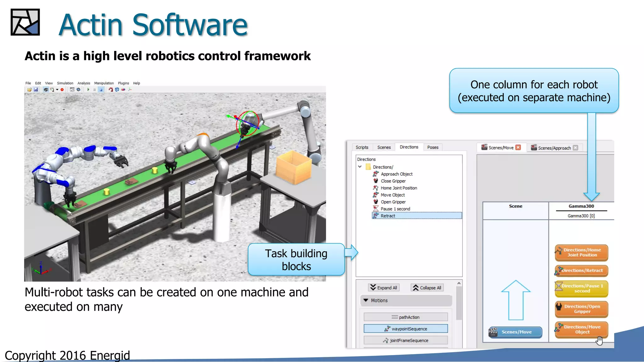Select the Directions/Home Joint Position block

(581, 253)
